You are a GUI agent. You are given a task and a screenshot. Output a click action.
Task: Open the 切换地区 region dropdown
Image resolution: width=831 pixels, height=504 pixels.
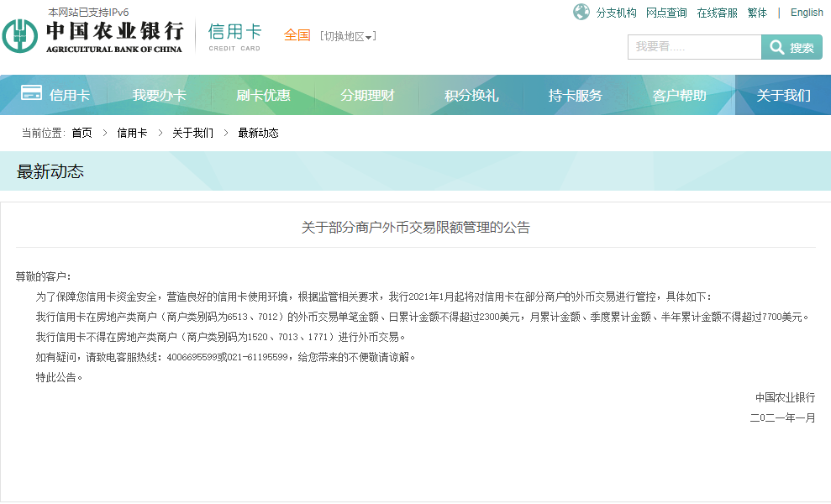click(348, 36)
